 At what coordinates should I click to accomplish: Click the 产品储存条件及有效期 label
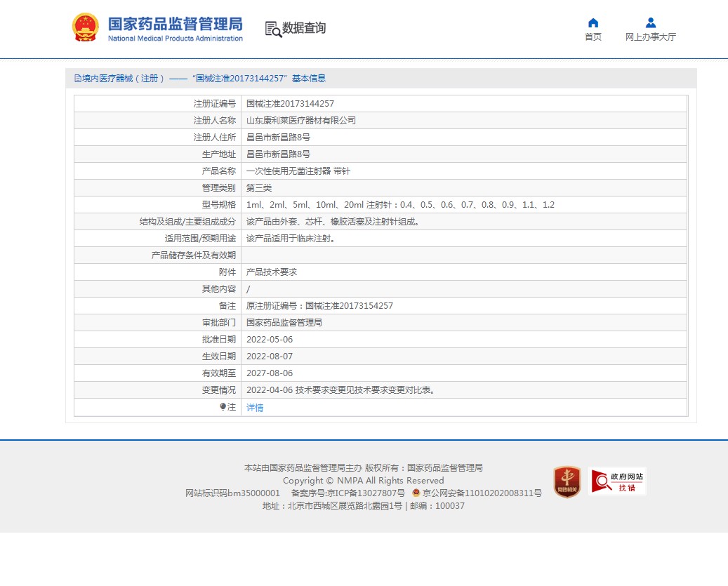(194, 255)
